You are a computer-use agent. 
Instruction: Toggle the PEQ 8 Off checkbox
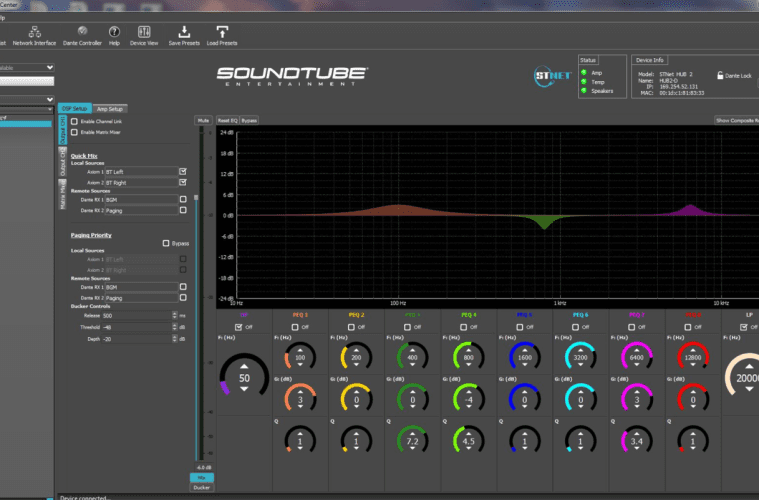688,327
